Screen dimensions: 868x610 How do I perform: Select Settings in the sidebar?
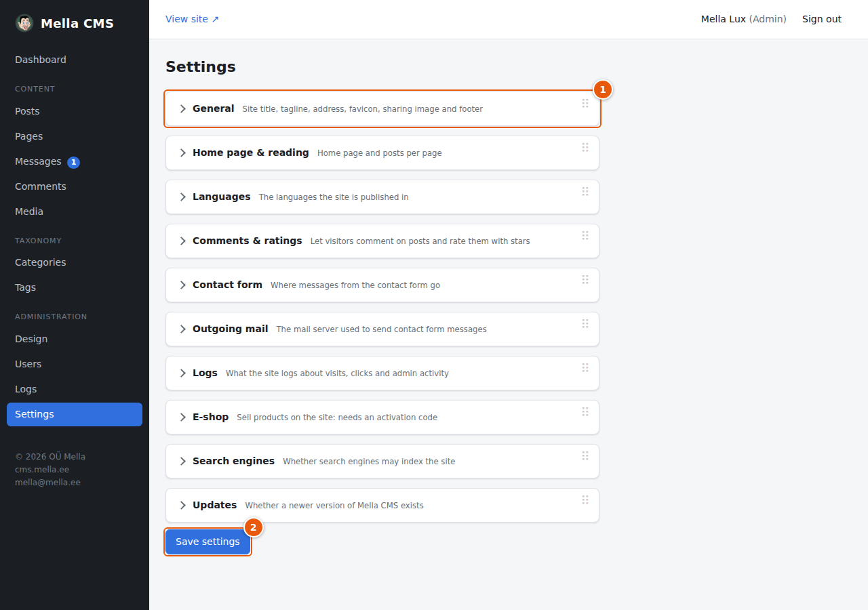pos(75,414)
